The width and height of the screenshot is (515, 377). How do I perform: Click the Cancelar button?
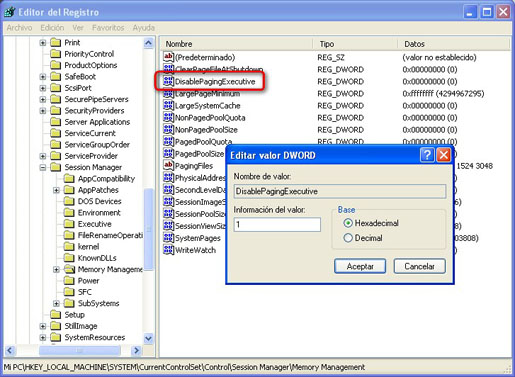pos(419,266)
